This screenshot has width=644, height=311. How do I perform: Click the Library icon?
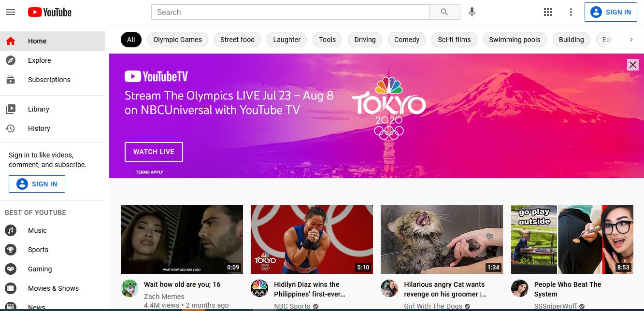pos(11,109)
